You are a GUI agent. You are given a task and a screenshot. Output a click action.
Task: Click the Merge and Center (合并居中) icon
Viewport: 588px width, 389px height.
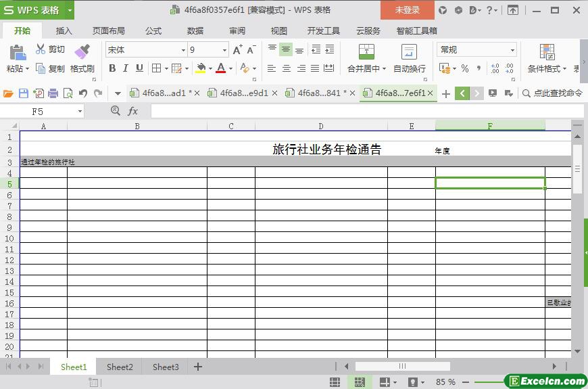click(x=366, y=52)
